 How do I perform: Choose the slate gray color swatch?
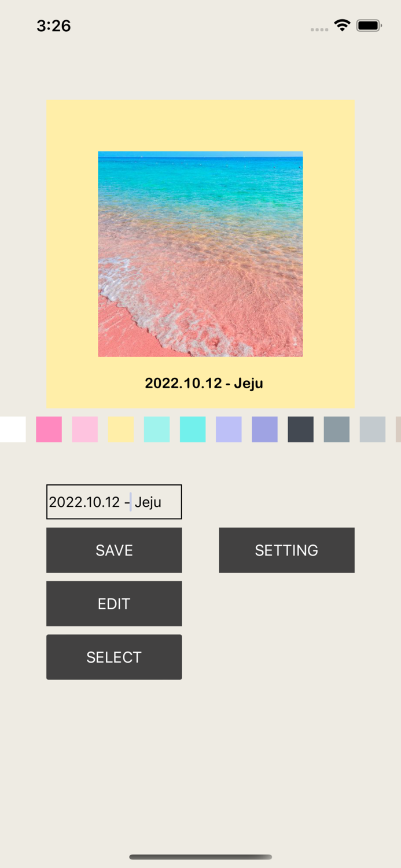point(337,429)
